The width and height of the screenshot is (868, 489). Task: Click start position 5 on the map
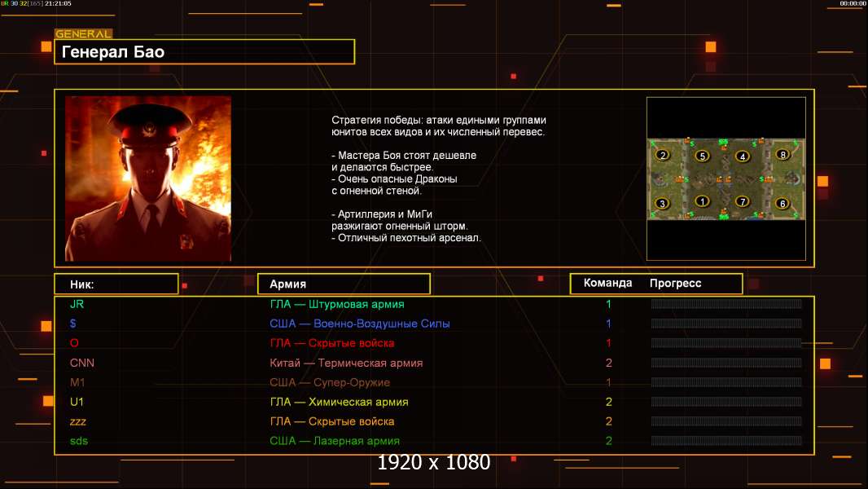[702, 156]
